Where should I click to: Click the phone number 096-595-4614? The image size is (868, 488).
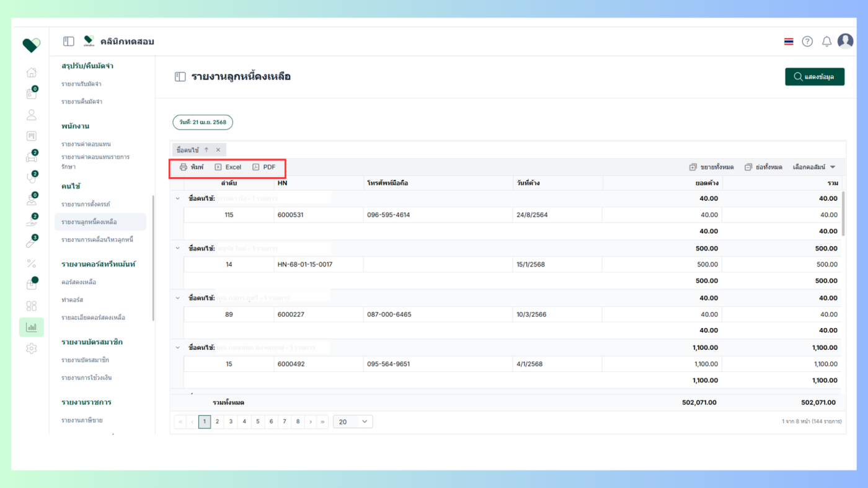click(388, 215)
